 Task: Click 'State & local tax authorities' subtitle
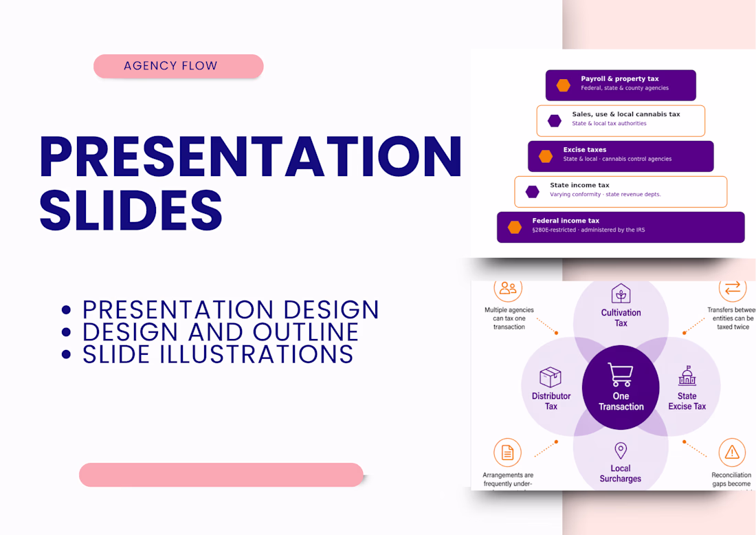pyautogui.click(x=609, y=124)
